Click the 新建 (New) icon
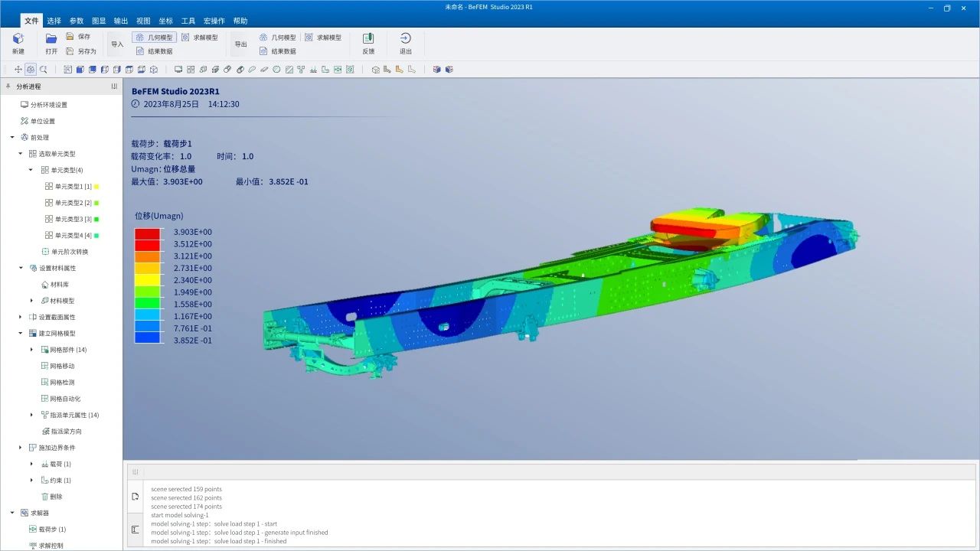This screenshot has width=980, height=551. [x=18, y=39]
